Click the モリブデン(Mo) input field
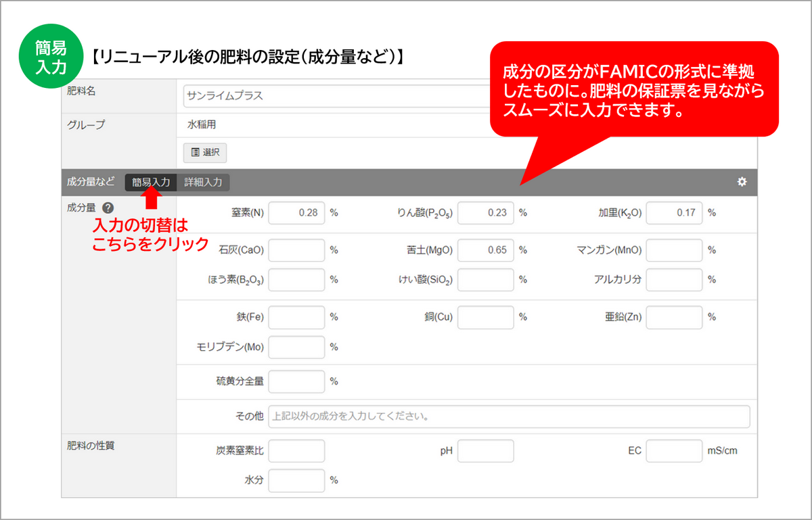The height and width of the screenshot is (520, 812). 296,347
